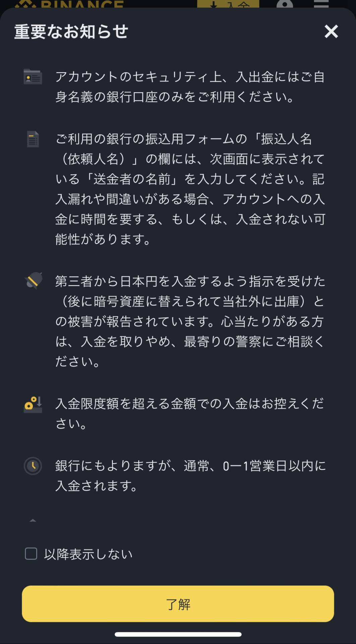
Task: Click the muted bell icon beside third-party warning
Action: coord(33,280)
